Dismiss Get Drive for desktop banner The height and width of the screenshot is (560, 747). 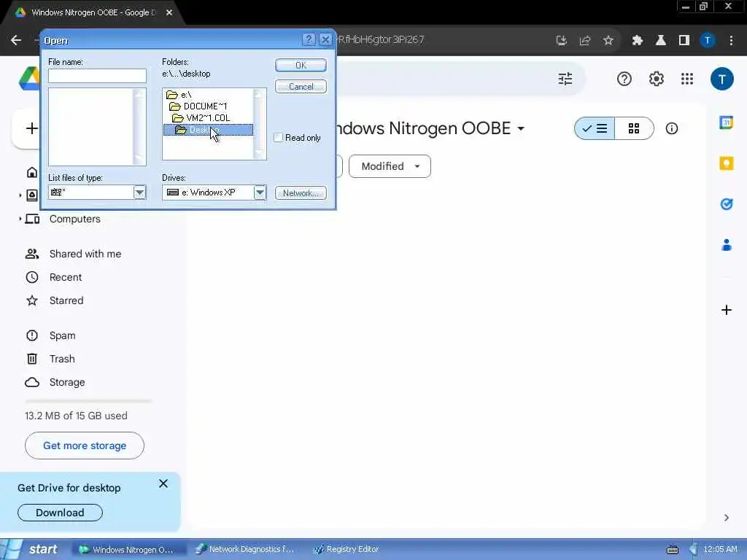[x=163, y=484]
